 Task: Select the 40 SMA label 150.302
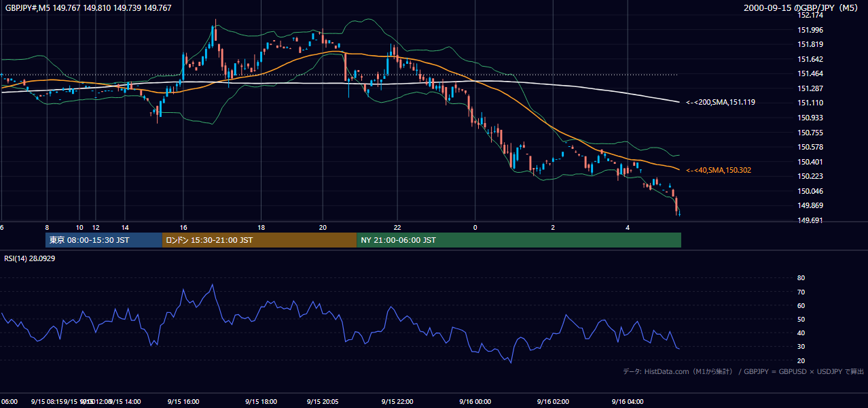click(x=719, y=170)
